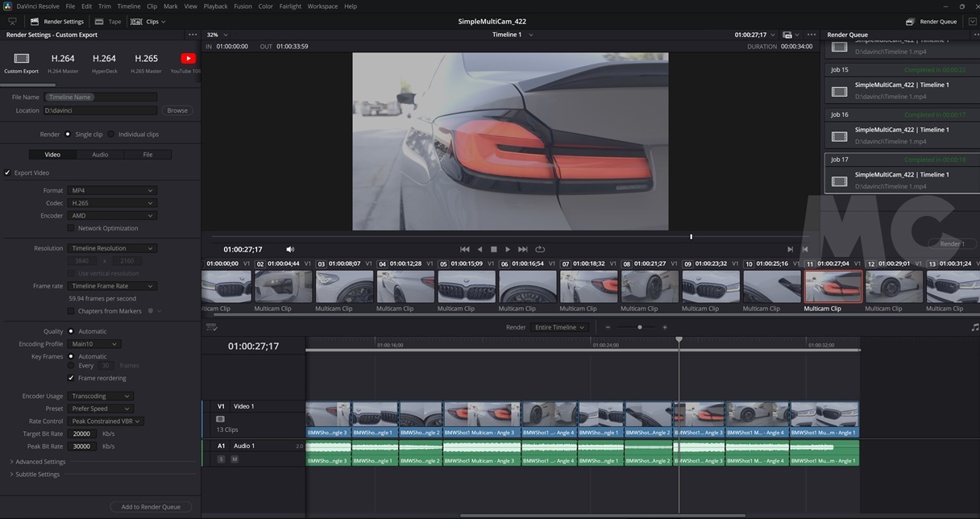980x519 pixels.
Task: Expand the Advanced Settings section
Action: click(39, 462)
